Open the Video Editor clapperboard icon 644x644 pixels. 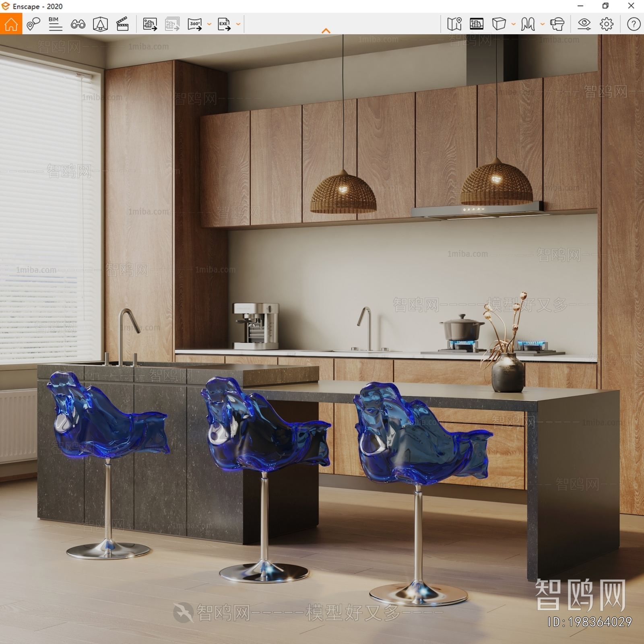click(122, 24)
